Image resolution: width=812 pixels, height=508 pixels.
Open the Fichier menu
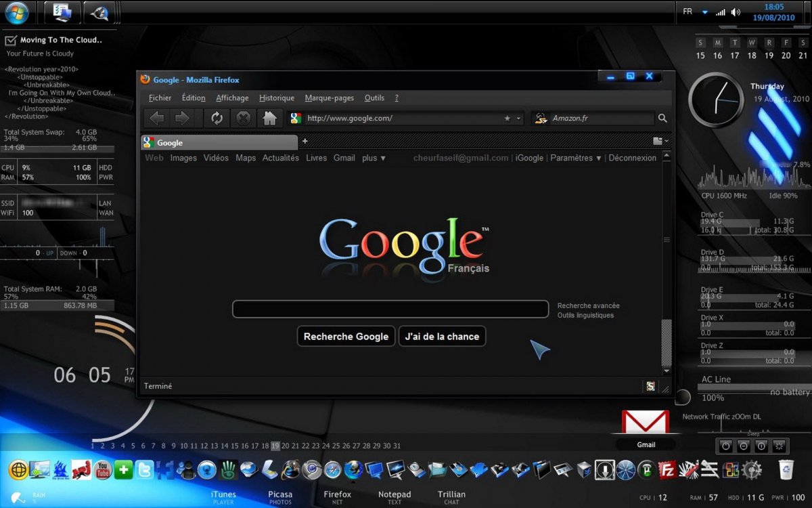click(160, 98)
